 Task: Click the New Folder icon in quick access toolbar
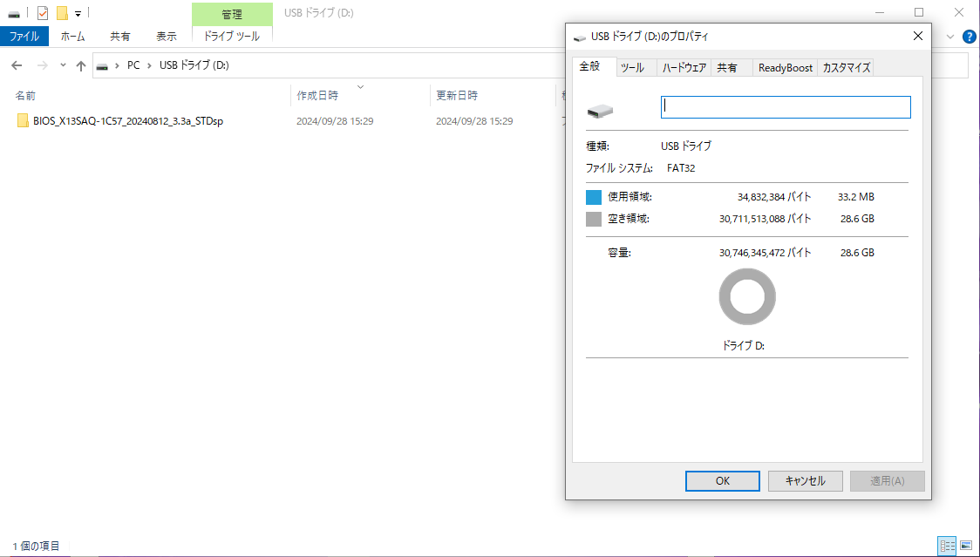tap(62, 13)
